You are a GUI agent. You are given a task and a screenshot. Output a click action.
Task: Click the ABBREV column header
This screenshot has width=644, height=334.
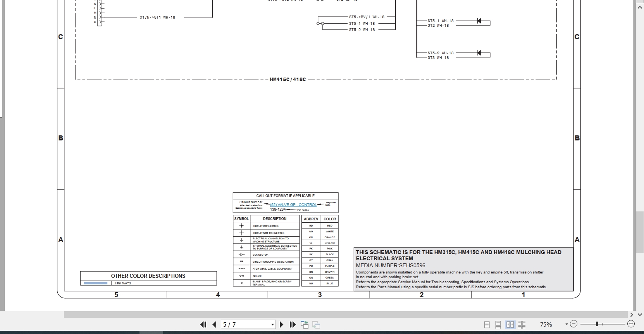tap(311, 219)
